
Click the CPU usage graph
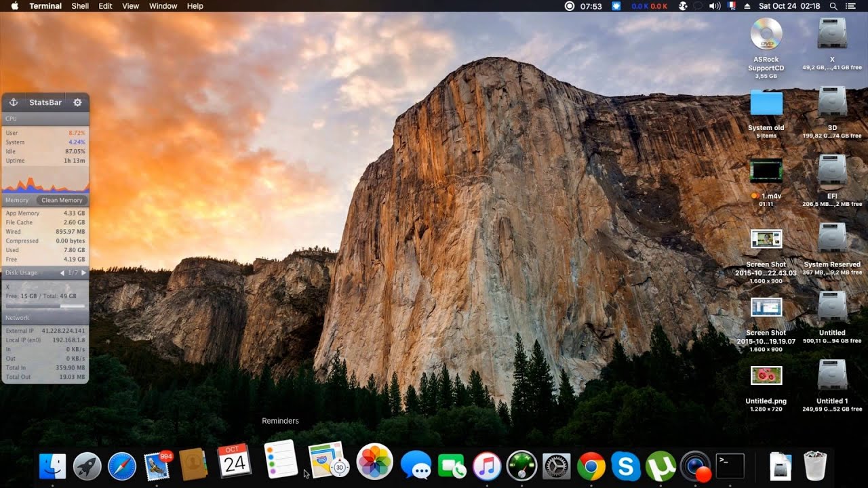[x=45, y=180]
